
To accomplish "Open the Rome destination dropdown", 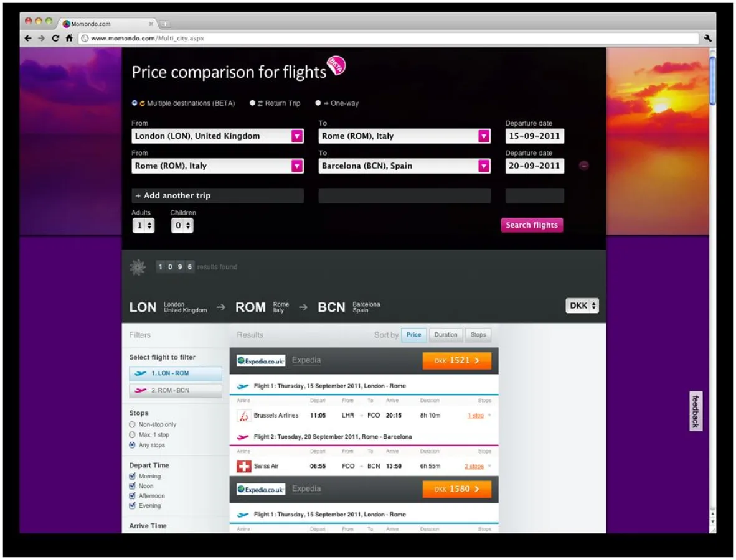I will coord(484,136).
